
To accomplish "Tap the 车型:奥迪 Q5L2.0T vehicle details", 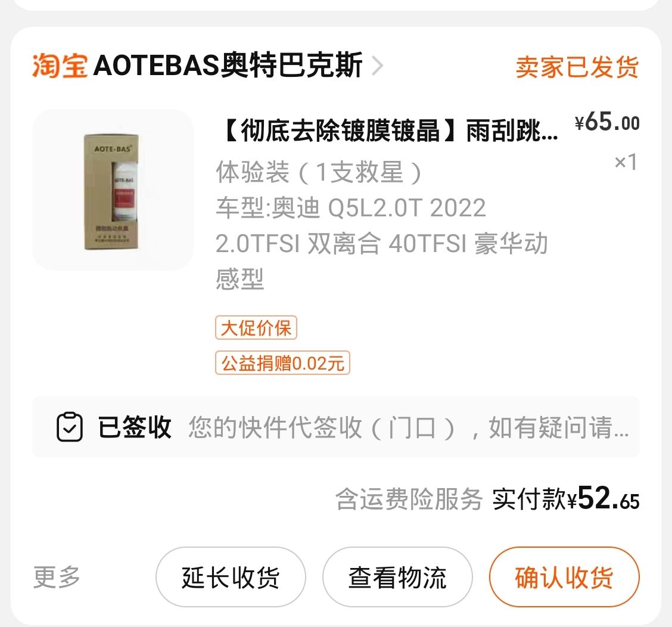I will tap(381, 244).
